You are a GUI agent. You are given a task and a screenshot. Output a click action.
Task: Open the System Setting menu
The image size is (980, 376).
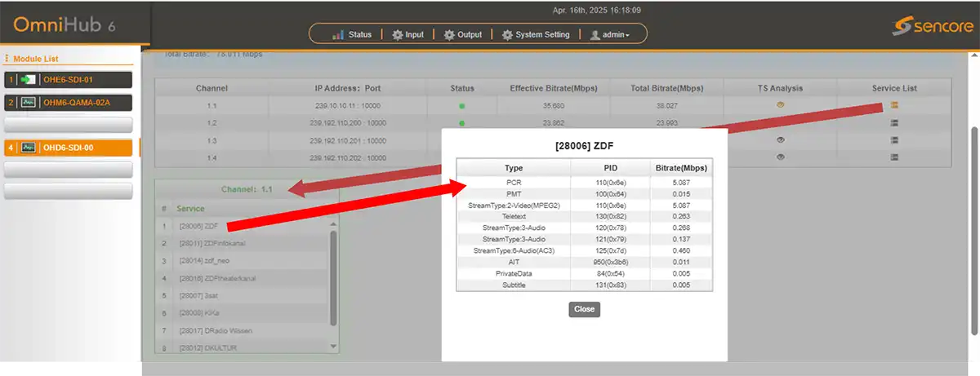tap(536, 34)
